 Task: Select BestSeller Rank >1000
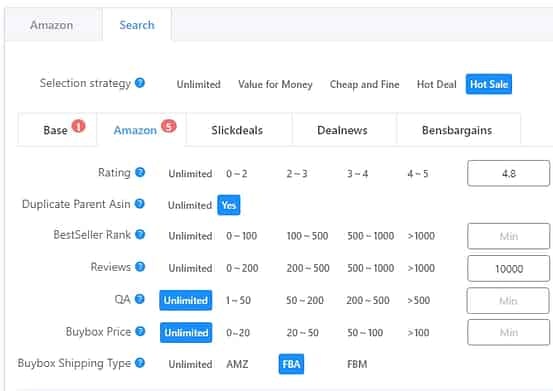coord(421,236)
